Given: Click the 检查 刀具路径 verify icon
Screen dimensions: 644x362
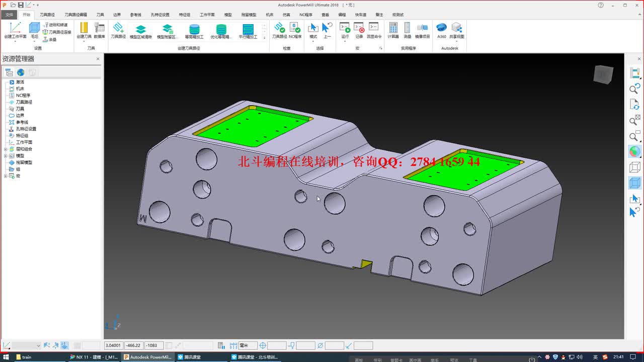Looking at the screenshot, I should (279, 28).
